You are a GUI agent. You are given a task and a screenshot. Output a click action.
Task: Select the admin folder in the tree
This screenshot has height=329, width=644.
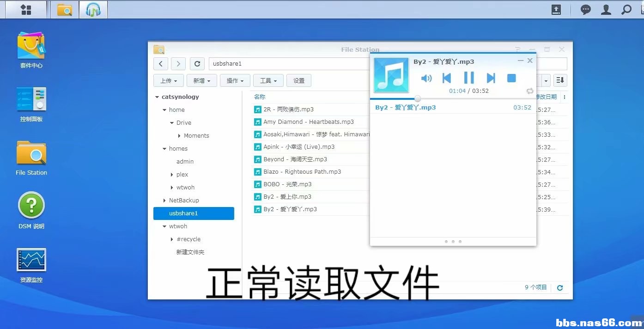(x=185, y=162)
